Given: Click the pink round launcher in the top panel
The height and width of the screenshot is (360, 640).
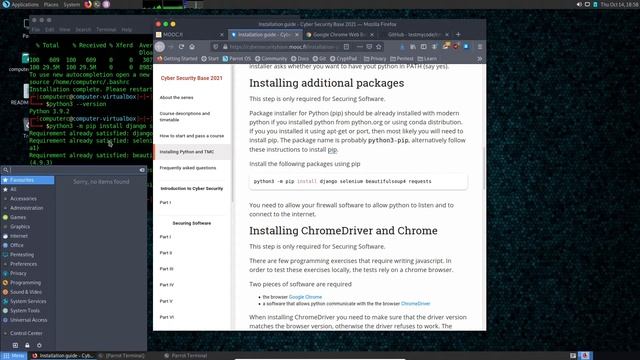Looking at the screenshot, I should coord(106,4).
